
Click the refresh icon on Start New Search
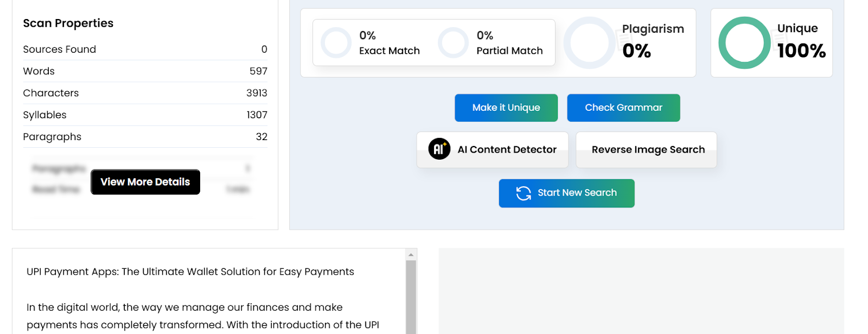[x=524, y=193]
